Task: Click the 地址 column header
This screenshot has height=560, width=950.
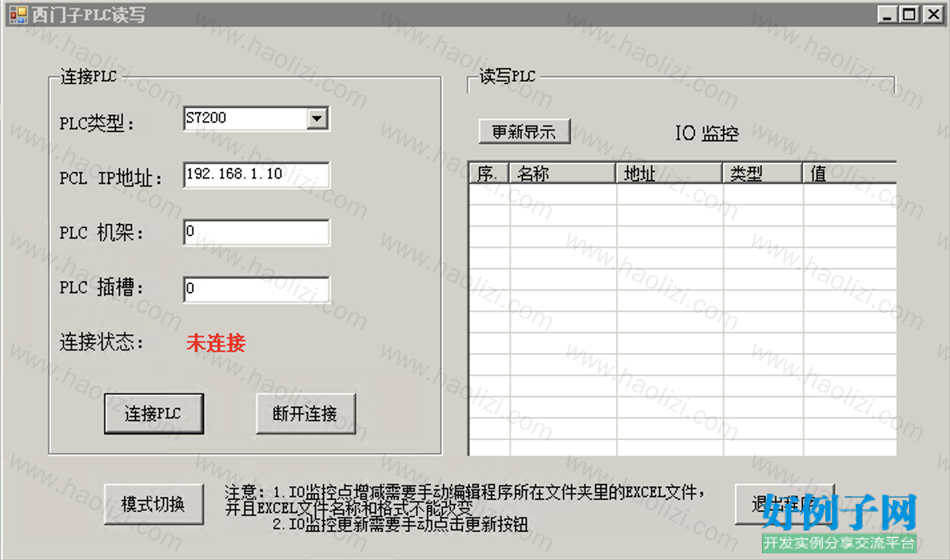Action: pyautogui.click(x=670, y=173)
